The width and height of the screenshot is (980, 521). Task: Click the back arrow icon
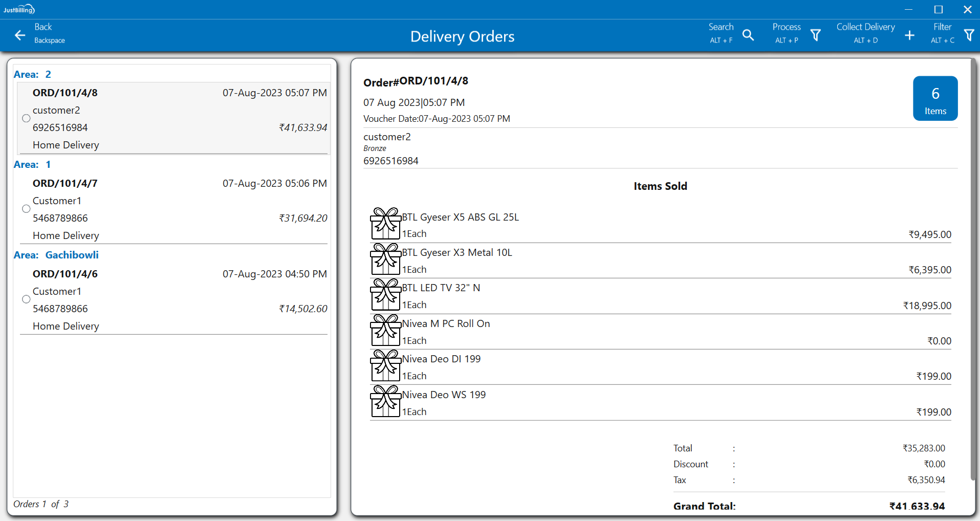click(x=20, y=35)
